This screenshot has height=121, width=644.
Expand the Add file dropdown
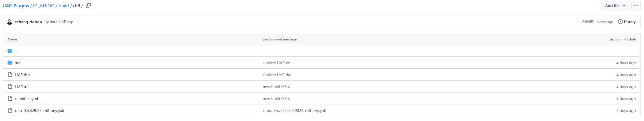(x=615, y=6)
